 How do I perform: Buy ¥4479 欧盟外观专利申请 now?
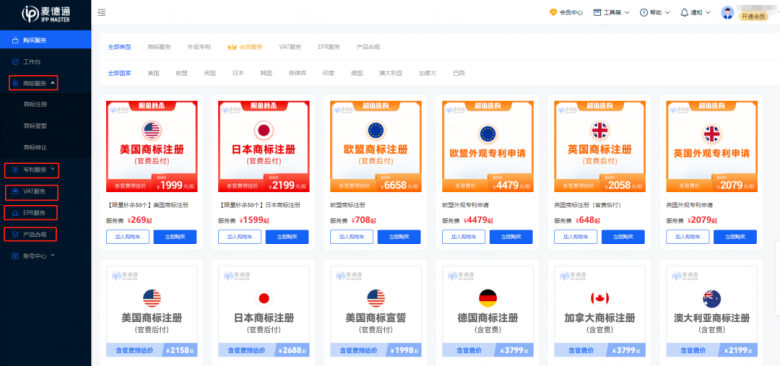coord(511,237)
